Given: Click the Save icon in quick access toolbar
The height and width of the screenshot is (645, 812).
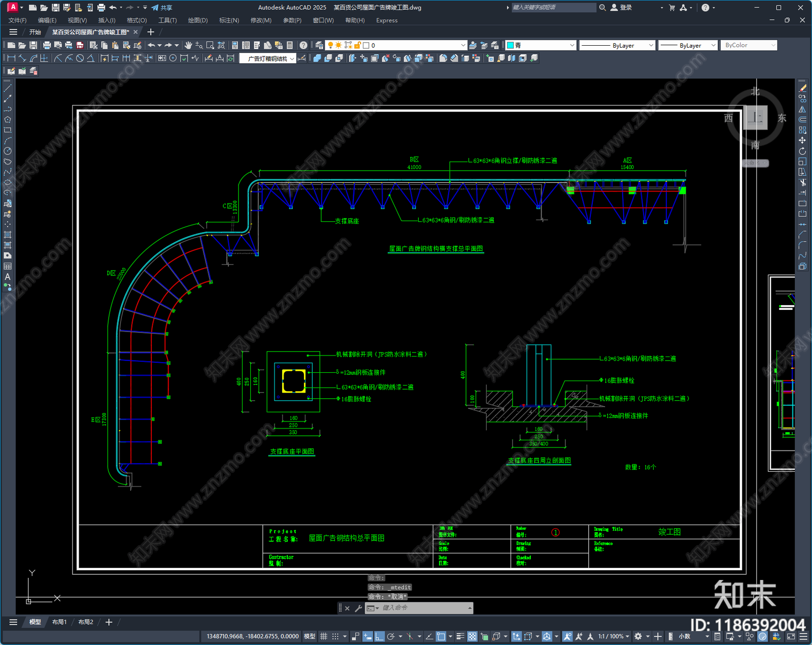Looking at the screenshot, I should [x=55, y=8].
